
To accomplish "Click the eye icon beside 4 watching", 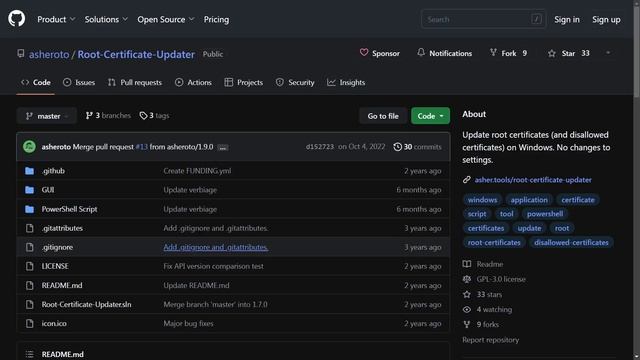I will tap(467, 309).
